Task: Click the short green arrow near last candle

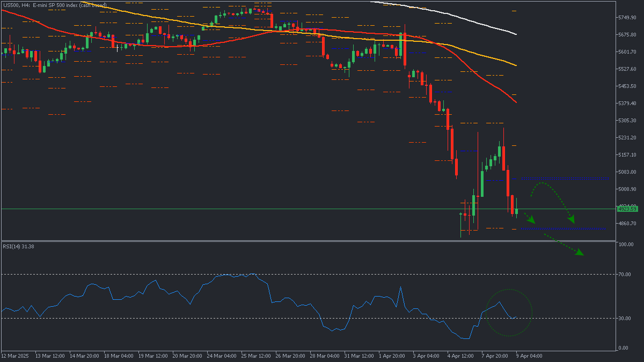Action: click(530, 219)
